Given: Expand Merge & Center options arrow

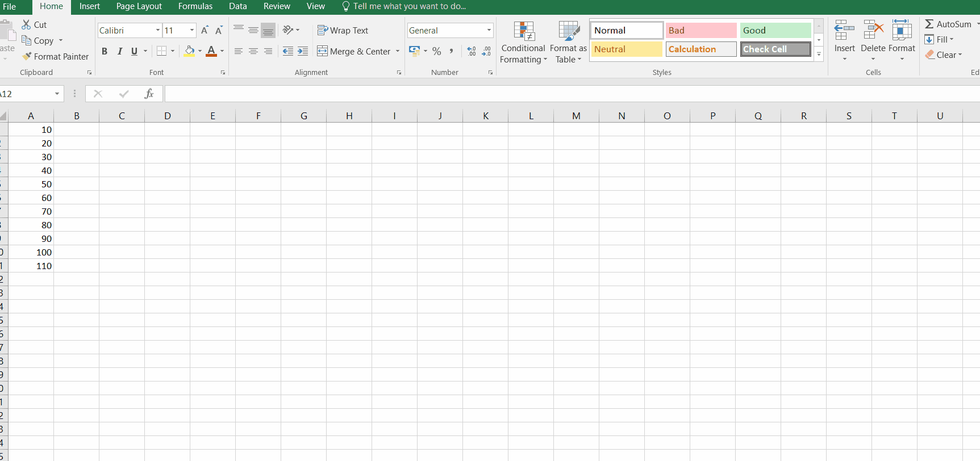Looking at the screenshot, I should (x=398, y=51).
